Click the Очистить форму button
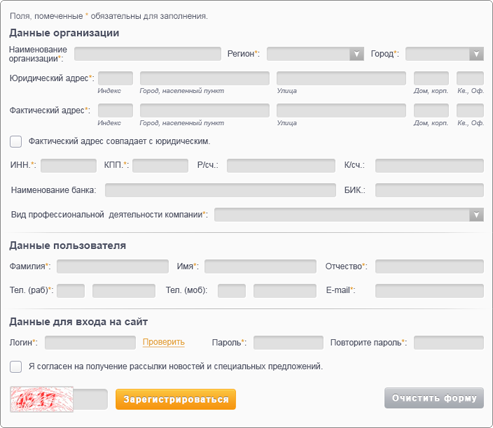Screen dimensions: 493x428 (x=434, y=398)
